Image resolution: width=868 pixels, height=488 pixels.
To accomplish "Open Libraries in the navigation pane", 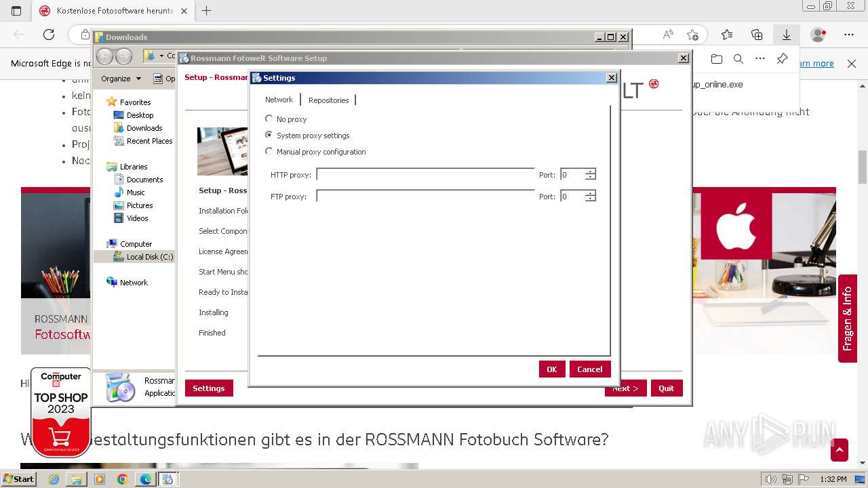I will click(x=134, y=167).
